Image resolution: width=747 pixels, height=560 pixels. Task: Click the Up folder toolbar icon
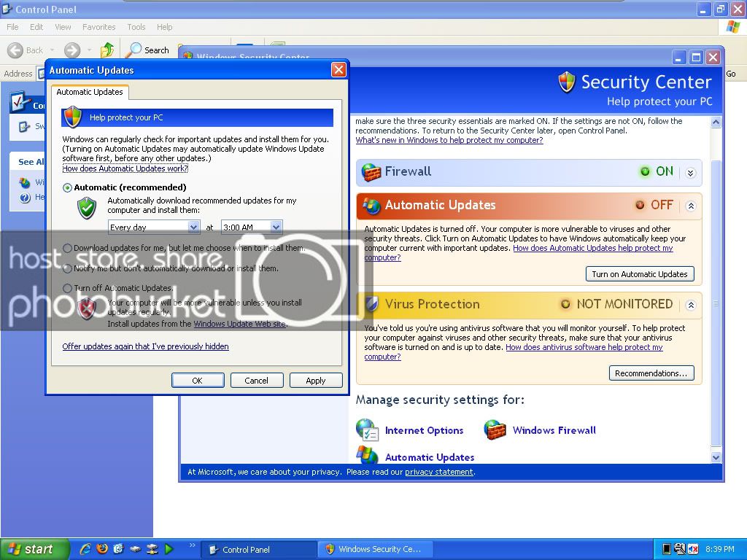point(107,50)
